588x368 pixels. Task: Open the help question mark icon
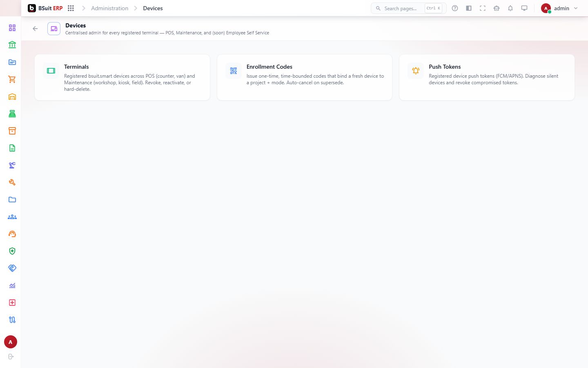[455, 8]
